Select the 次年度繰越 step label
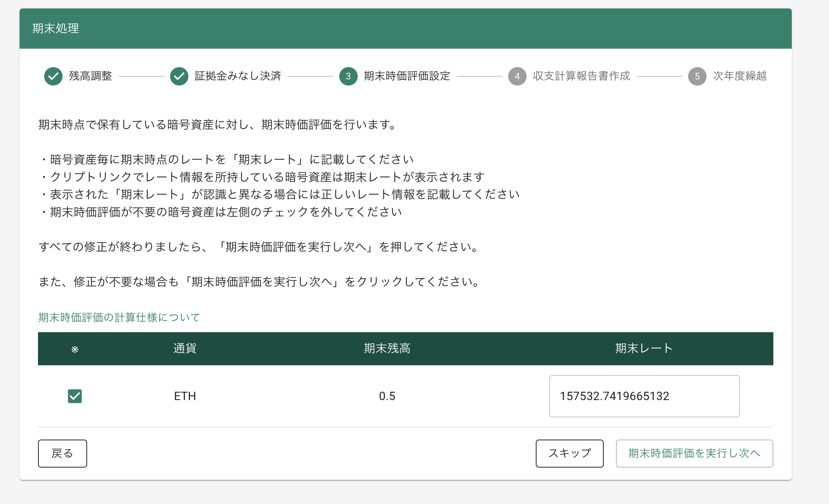829x504 pixels. coord(740,76)
